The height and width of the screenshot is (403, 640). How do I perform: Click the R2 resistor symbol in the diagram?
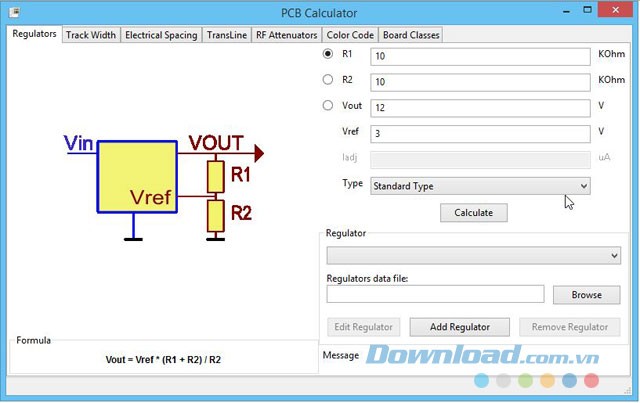tap(216, 216)
